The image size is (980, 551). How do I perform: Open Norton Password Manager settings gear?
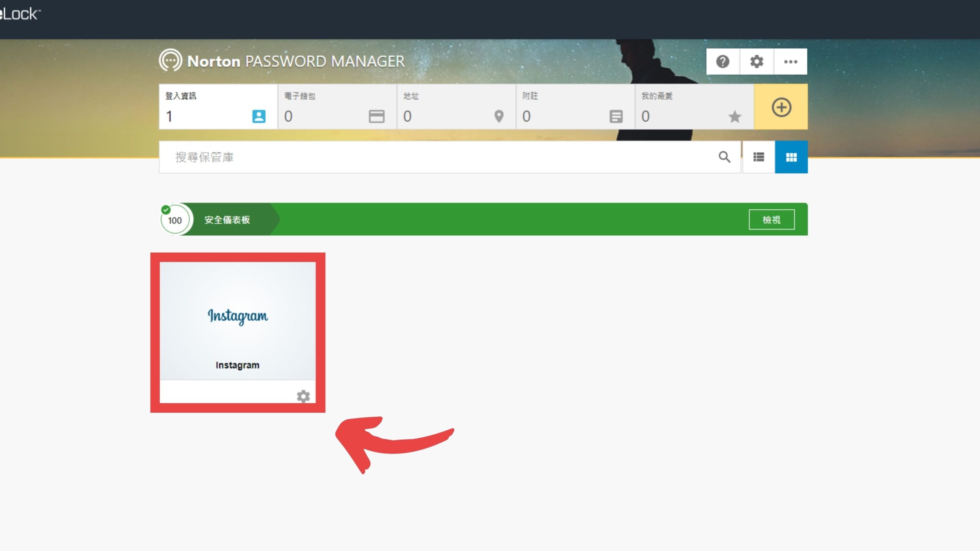pyautogui.click(x=756, y=62)
